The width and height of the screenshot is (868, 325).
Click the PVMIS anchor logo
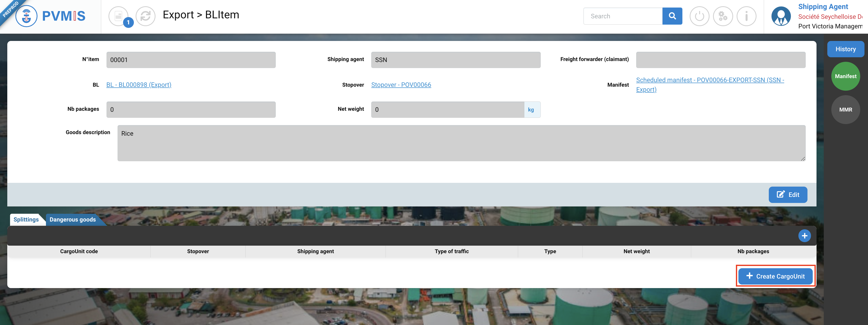(26, 16)
